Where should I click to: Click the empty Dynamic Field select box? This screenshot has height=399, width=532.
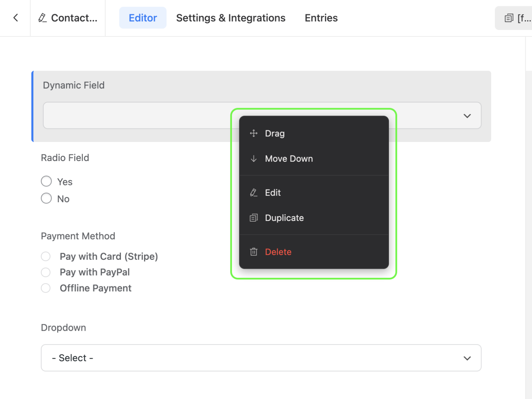(139, 116)
